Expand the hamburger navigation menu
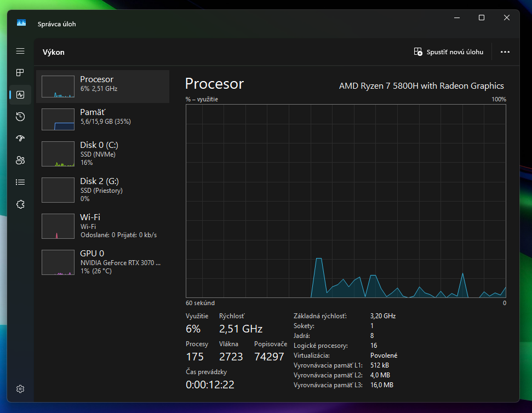The image size is (532, 413). [20, 51]
